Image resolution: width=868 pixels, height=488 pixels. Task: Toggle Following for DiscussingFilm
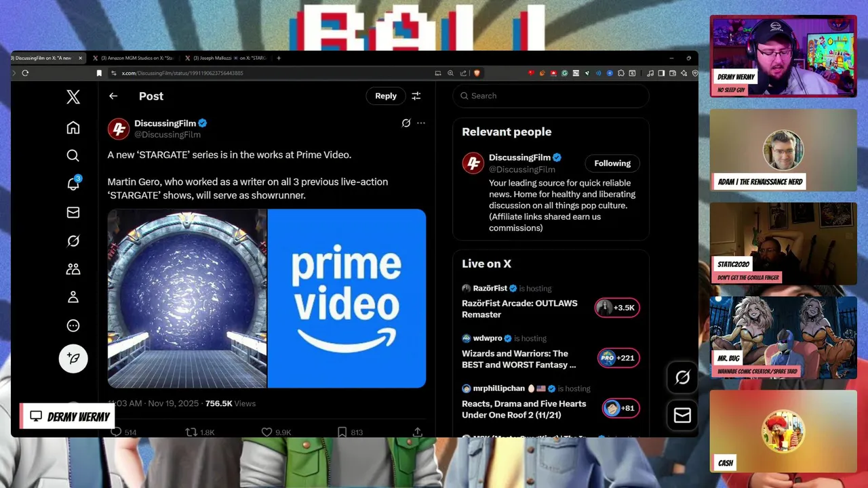[x=612, y=163]
